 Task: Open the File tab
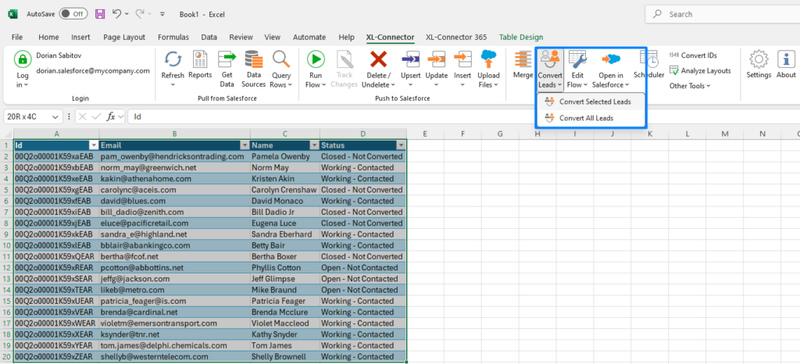[17, 37]
